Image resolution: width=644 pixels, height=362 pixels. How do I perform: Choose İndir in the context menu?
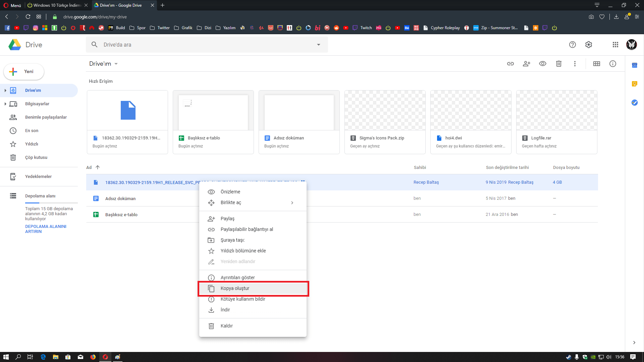(x=225, y=310)
